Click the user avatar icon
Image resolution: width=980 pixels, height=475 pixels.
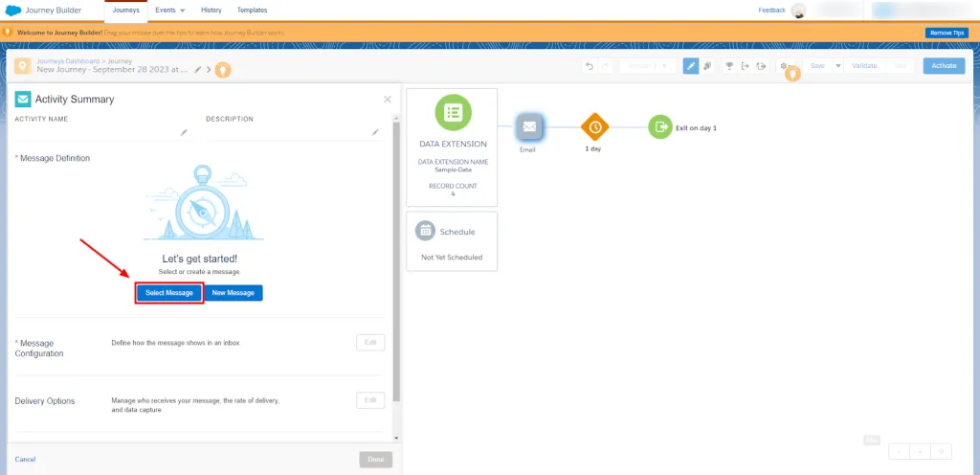tap(798, 11)
